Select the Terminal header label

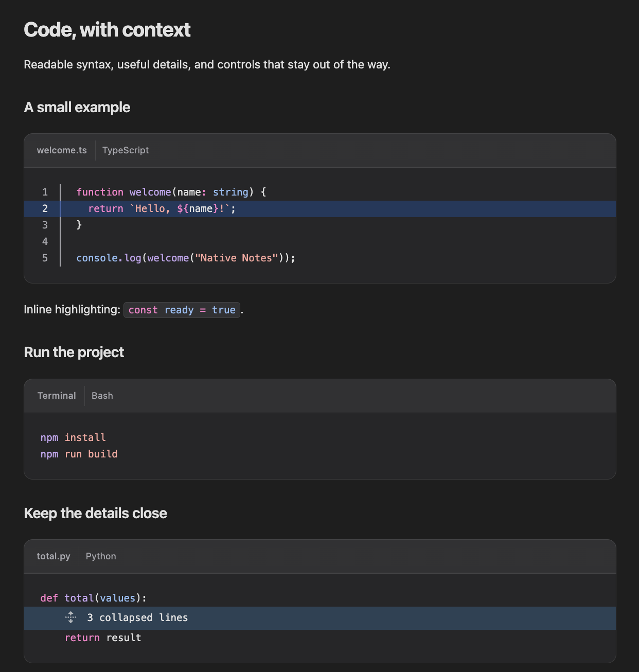point(57,396)
